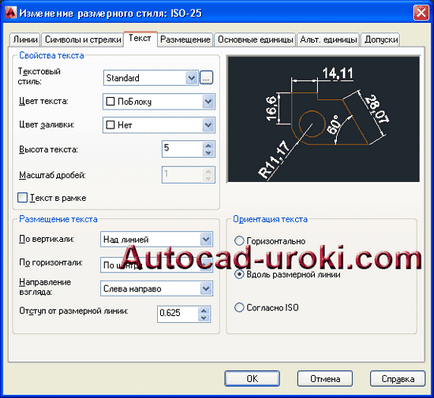Screen dimensions: 434x398
Task: Enable the Текст в рамке checkbox
Action: click(22, 198)
